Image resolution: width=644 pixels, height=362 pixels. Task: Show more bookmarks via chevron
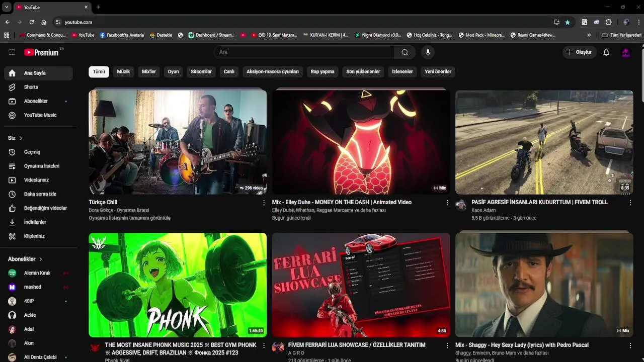coord(589,35)
